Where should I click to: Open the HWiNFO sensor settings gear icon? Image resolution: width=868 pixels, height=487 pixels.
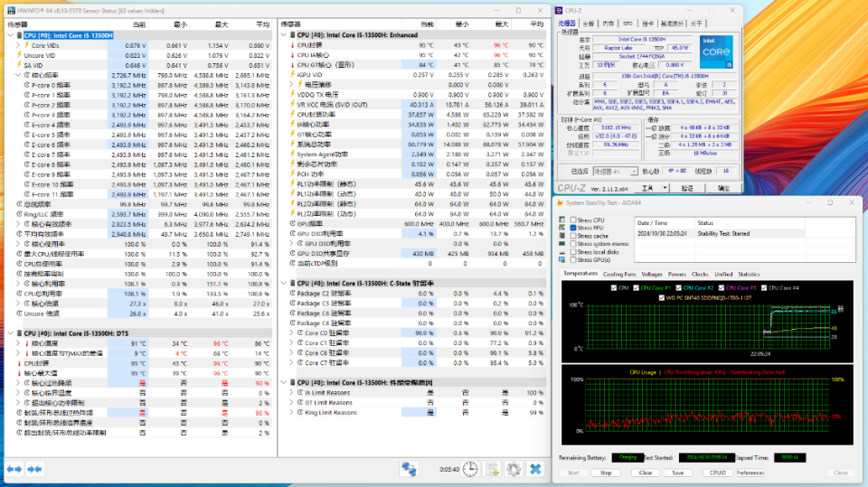(x=514, y=469)
